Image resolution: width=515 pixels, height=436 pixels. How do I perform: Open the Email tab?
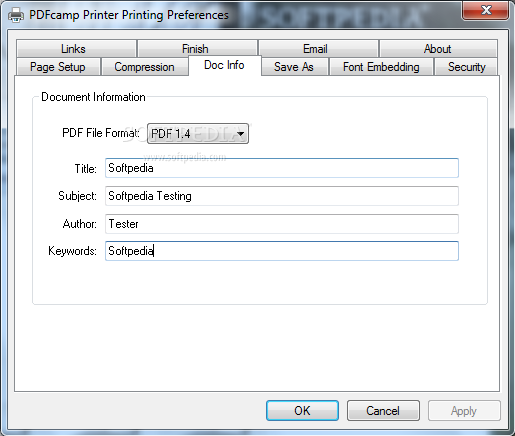tap(318, 49)
